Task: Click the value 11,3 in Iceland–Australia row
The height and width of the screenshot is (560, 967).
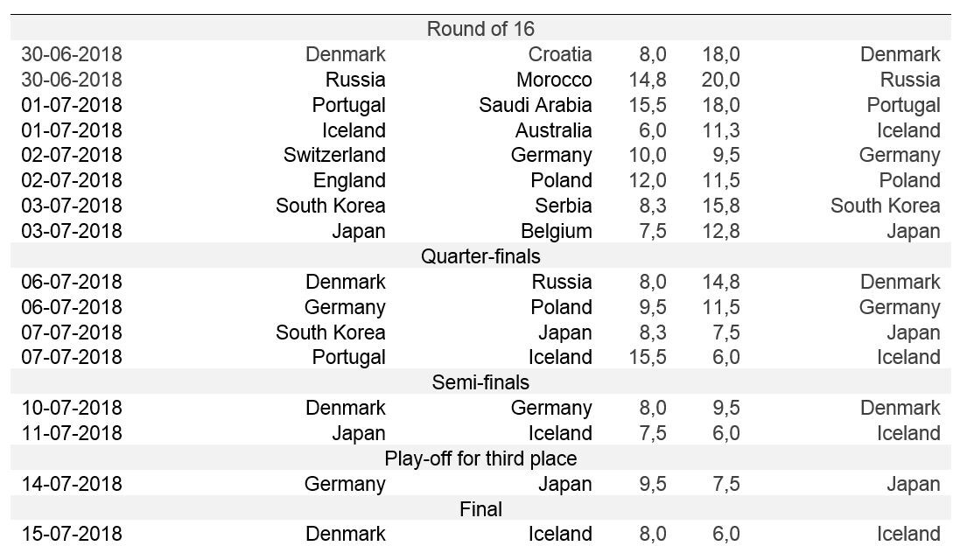Action: [720, 130]
